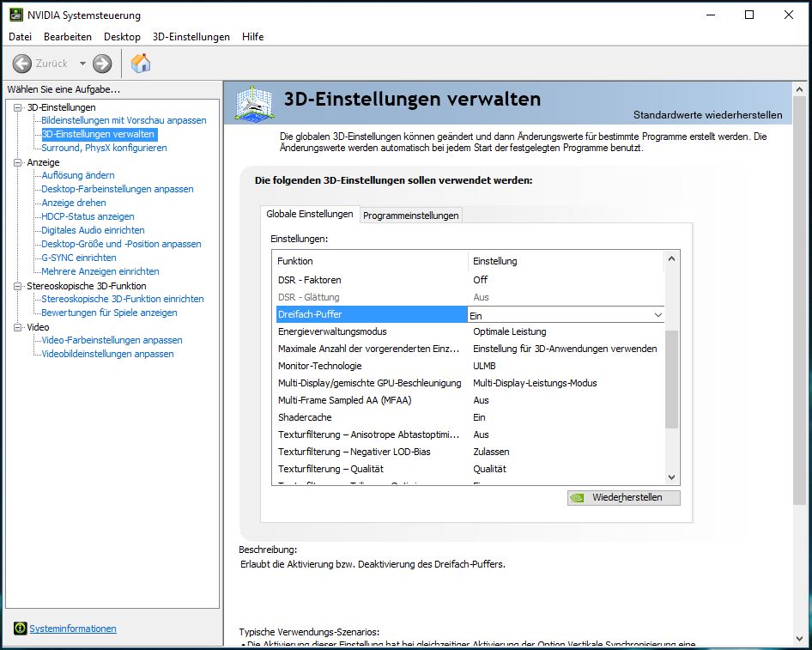Select Multi-Display/gemischte GPU-Beschleunigung row
Screen dimensions: 812x650
pyautogui.click(x=470, y=383)
